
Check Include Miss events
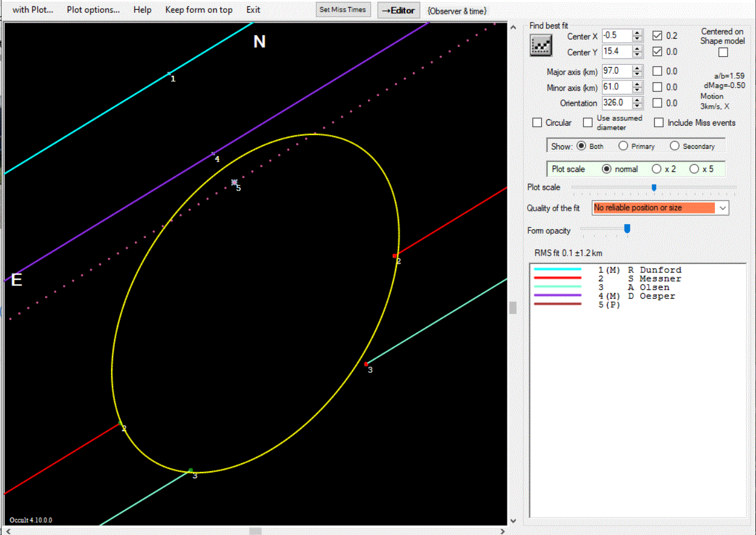(659, 123)
